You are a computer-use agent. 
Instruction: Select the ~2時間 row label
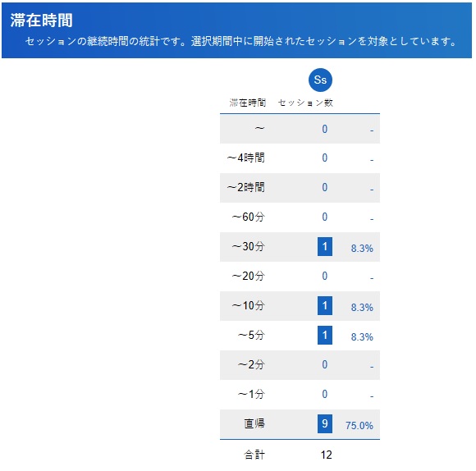tap(246, 187)
